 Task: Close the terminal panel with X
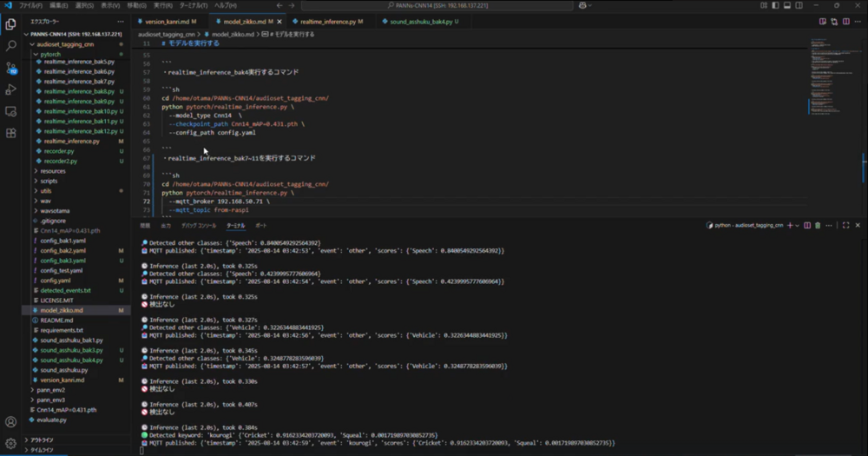(858, 226)
